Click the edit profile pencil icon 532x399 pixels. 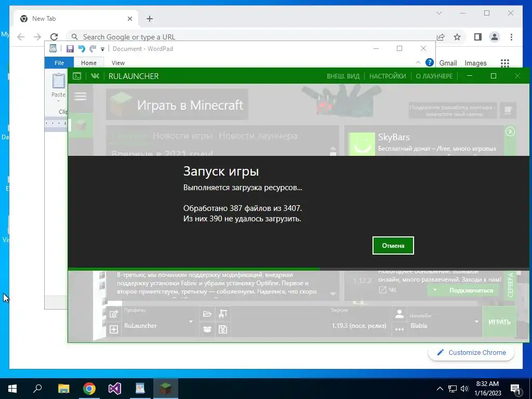(x=114, y=314)
